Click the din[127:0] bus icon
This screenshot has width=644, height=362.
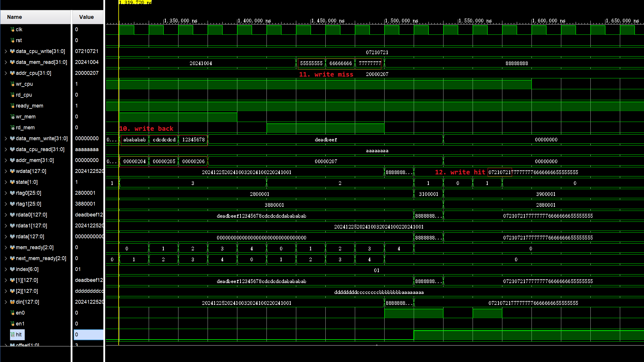point(12,302)
